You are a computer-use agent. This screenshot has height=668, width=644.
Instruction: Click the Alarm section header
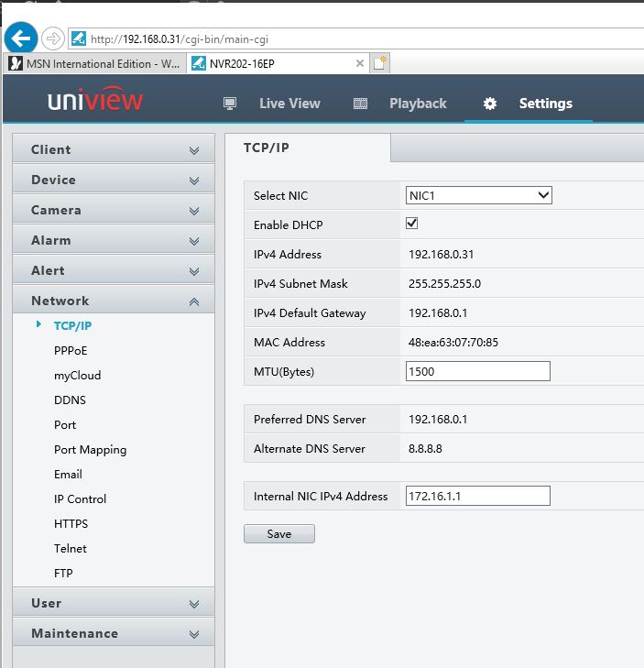click(x=114, y=240)
